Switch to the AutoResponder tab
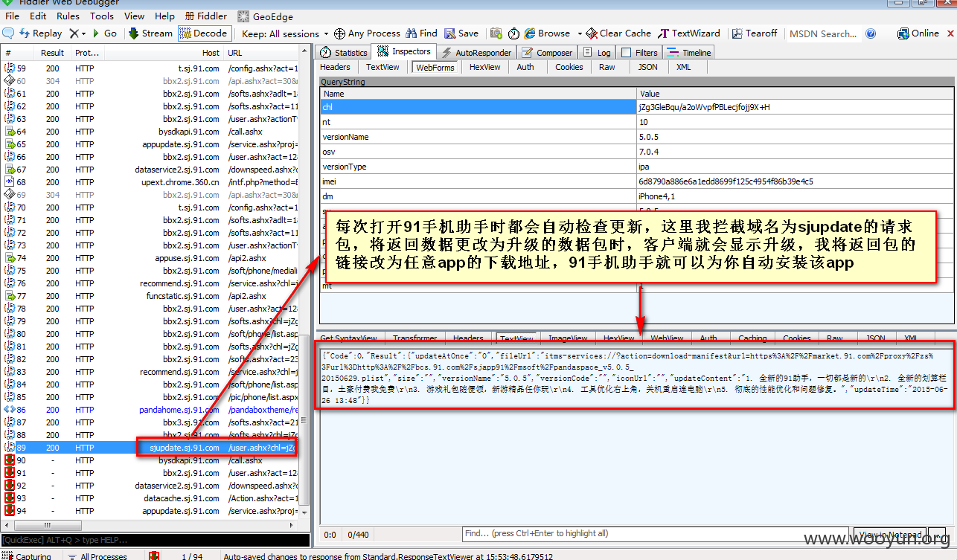The image size is (957, 560). pyautogui.click(x=476, y=53)
